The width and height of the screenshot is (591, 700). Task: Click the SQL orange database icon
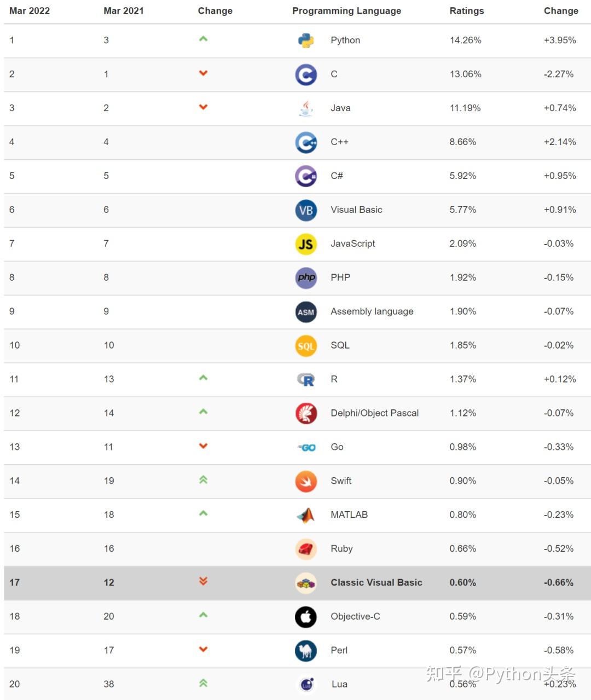[x=306, y=346]
